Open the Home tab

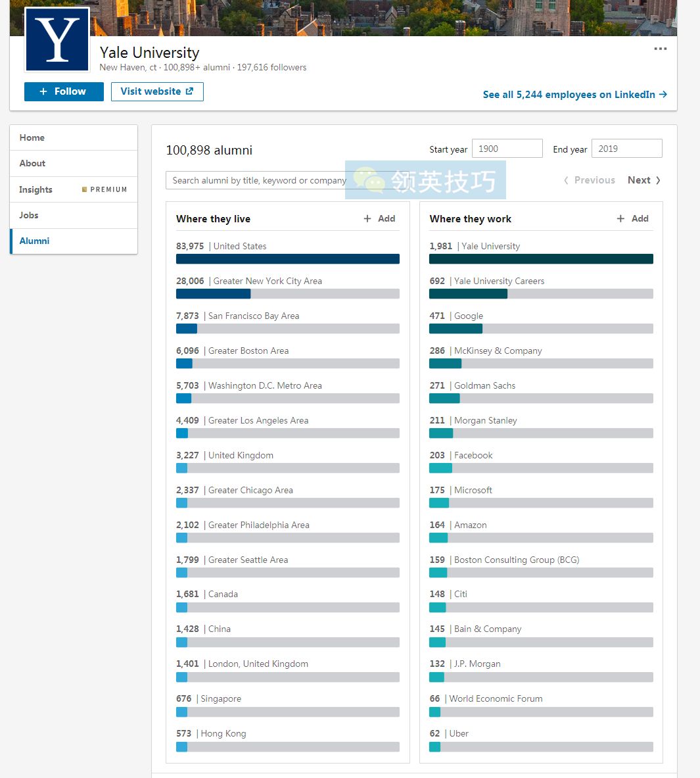tap(74, 137)
